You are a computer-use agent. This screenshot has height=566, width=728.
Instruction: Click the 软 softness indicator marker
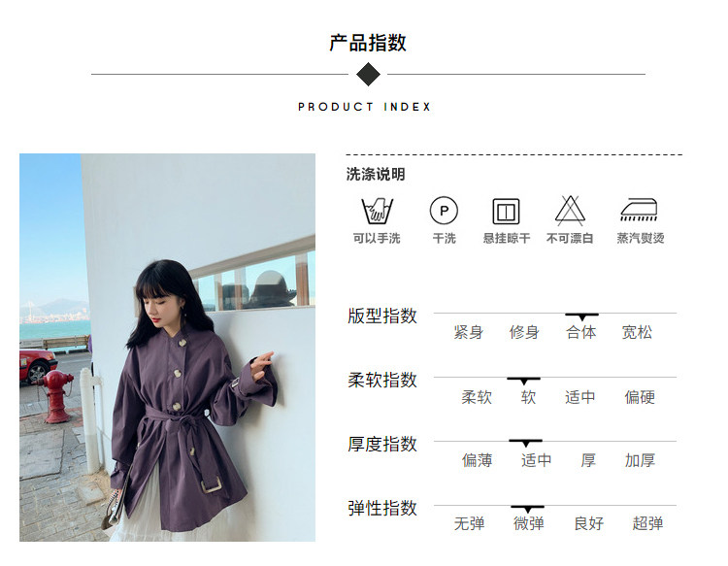(524, 381)
